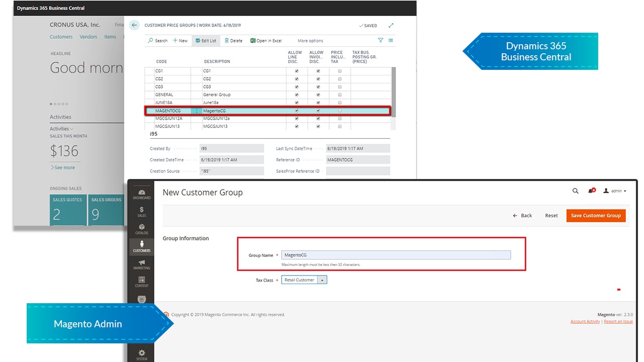Click the Magento logo in the footer

coord(167,315)
